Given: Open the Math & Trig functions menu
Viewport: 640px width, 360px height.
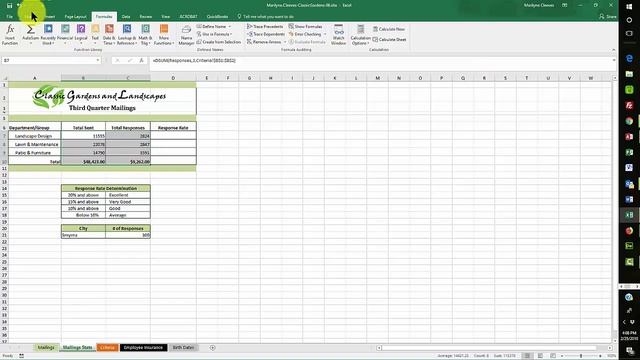Looking at the screenshot, I should [x=145, y=35].
